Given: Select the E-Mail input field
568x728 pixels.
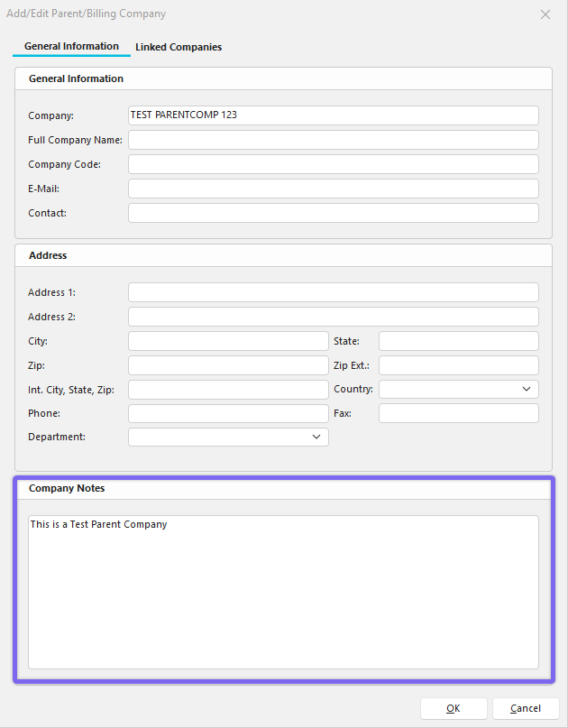Looking at the screenshot, I should click(x=333, y=189).
